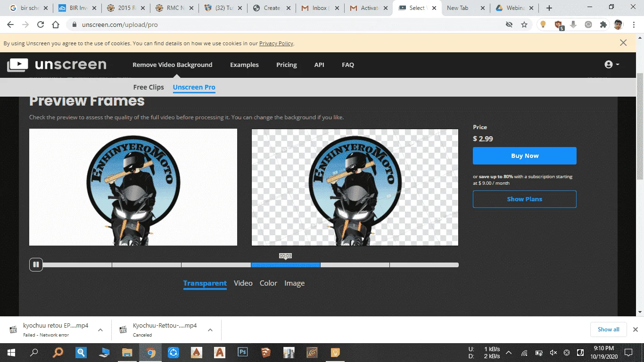
Task: Pause the preview playback
Action: point(36,264)
